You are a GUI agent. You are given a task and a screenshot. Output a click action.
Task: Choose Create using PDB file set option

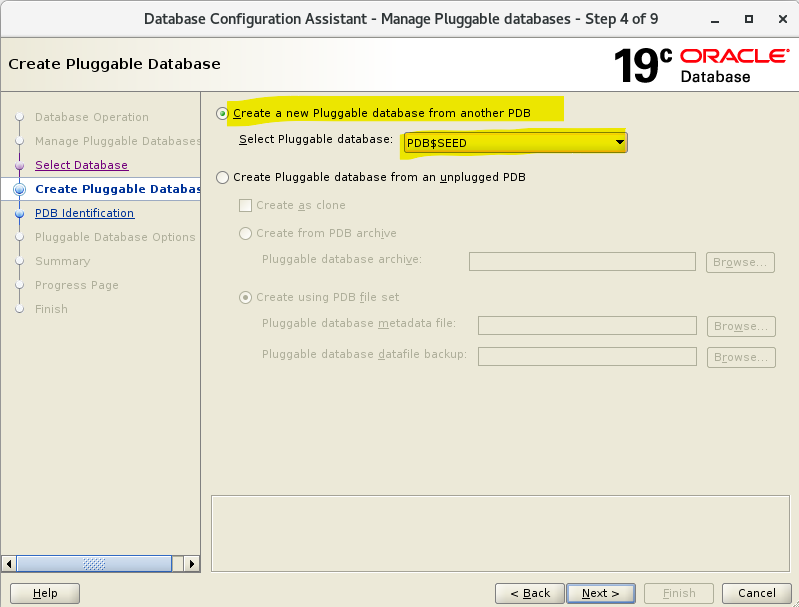pyautogui.click(x=245, y=297)
